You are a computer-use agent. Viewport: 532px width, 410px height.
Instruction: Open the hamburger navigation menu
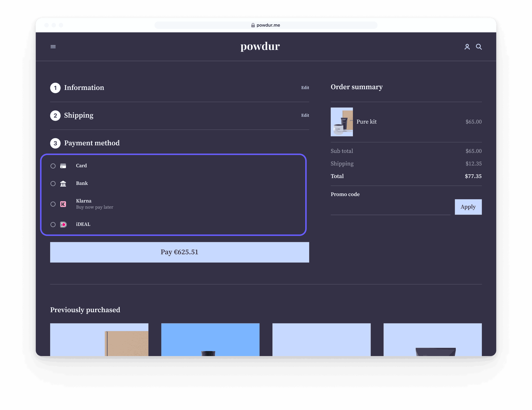pyautogui.click(x=53, y=47)
